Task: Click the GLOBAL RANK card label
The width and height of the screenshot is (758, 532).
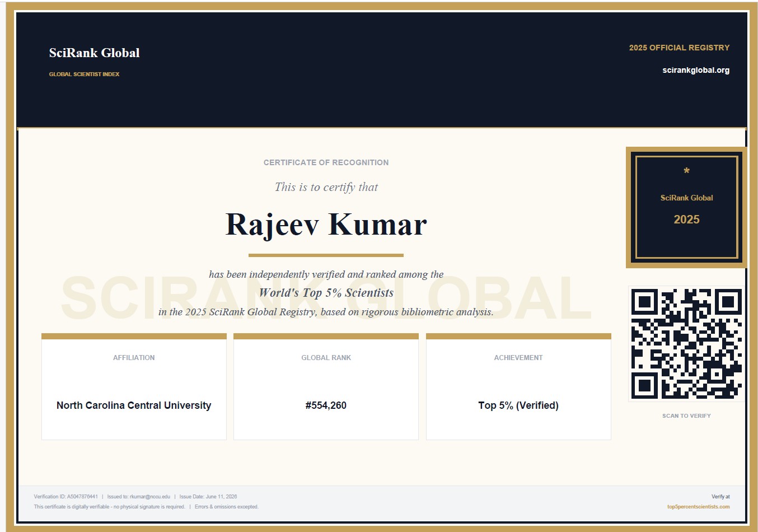Action: coord(326,358)
